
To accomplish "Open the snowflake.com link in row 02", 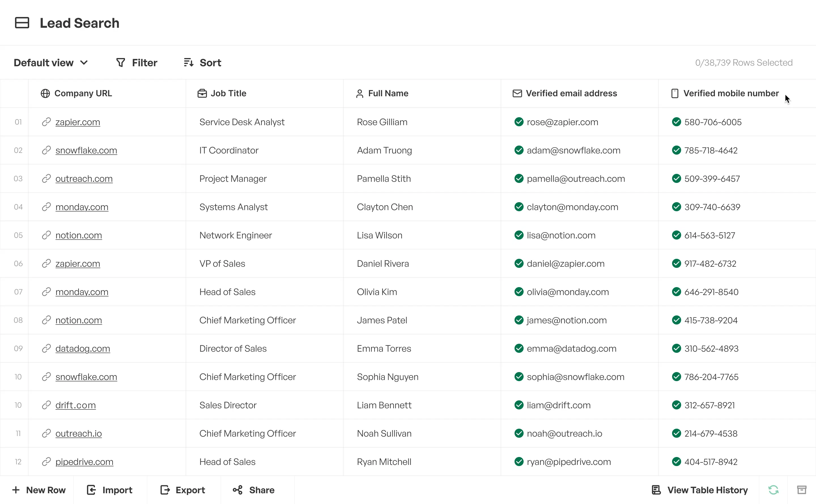I will [86, 150].
